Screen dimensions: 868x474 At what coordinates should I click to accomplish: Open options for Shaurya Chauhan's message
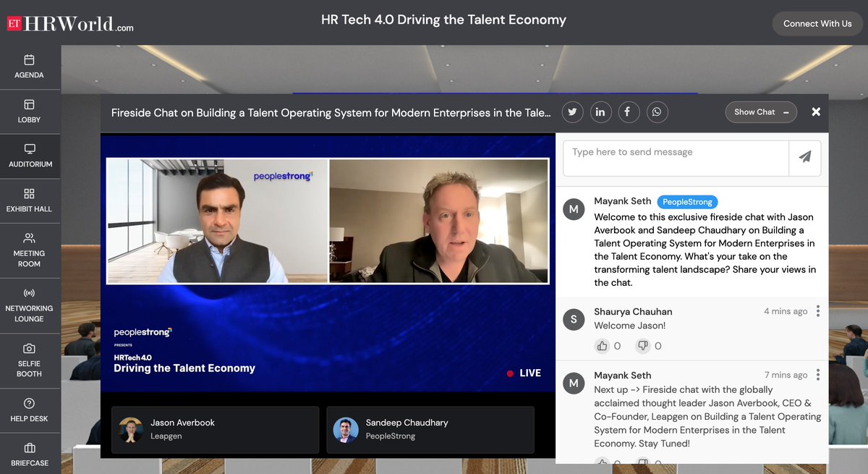[818, 311]
